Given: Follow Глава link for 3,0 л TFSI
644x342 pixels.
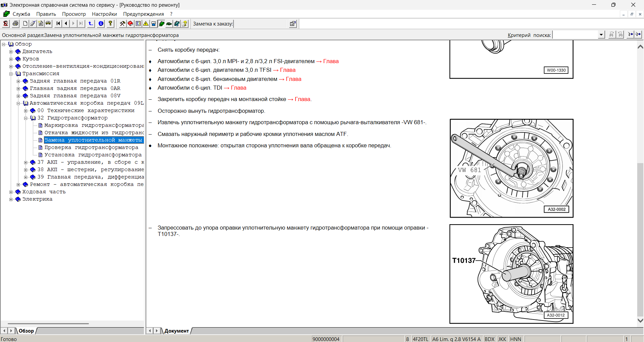Looking at the screenshot, I should [288, 70].
